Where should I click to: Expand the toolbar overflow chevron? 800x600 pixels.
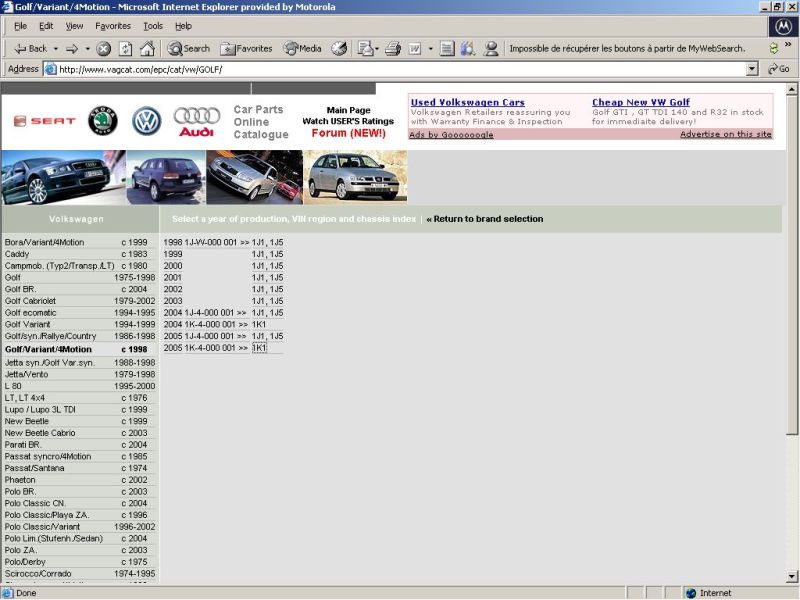click(x=788, y=45)
